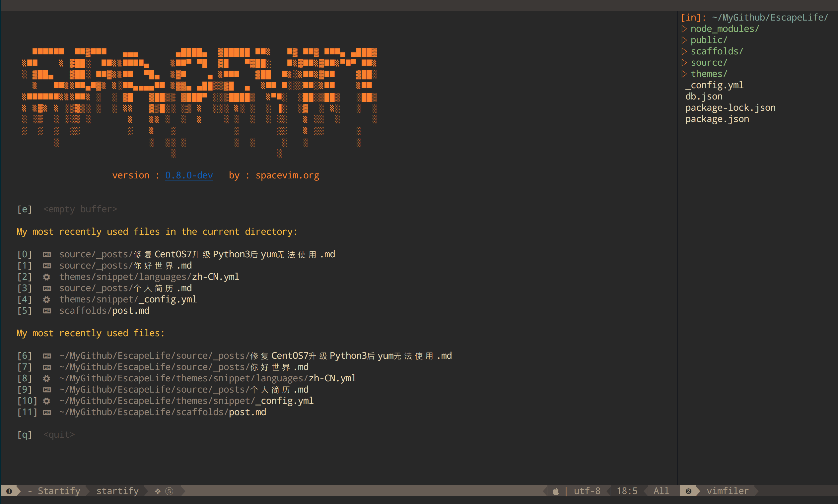Screen dimensions: 838x504
Task: Click the markdown icon on row [5]
Action: [47, 311]
